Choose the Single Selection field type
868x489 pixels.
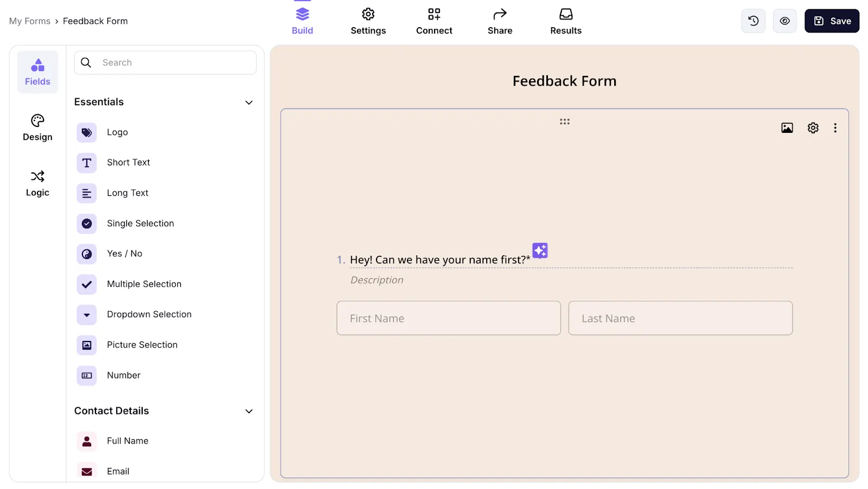(140, 223)
